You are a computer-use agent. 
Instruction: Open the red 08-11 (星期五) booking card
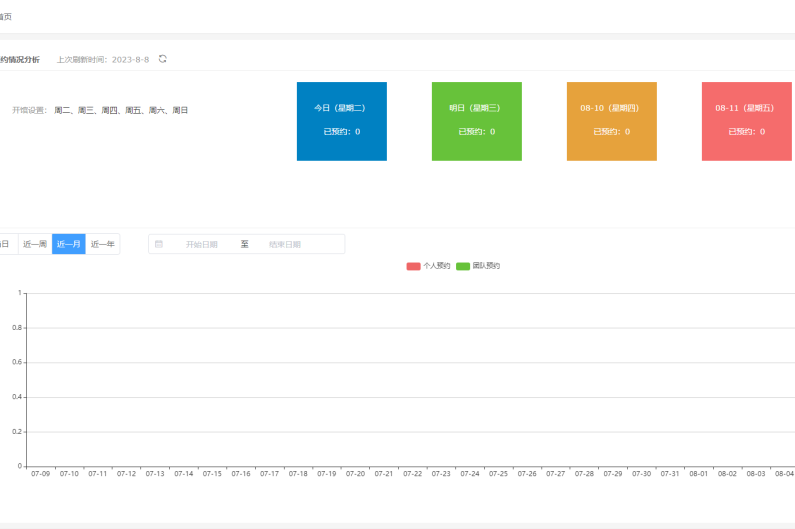click(746, 121)
